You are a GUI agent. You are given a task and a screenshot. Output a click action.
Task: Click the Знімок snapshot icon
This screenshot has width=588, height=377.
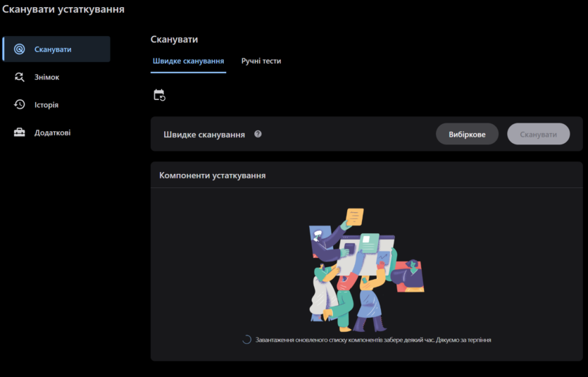click(20, 77)
